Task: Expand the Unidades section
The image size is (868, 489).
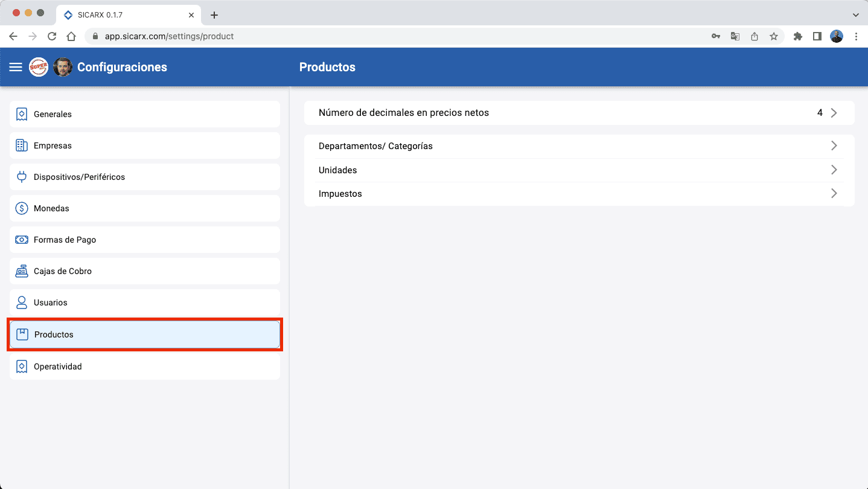Action: (579, 170)
